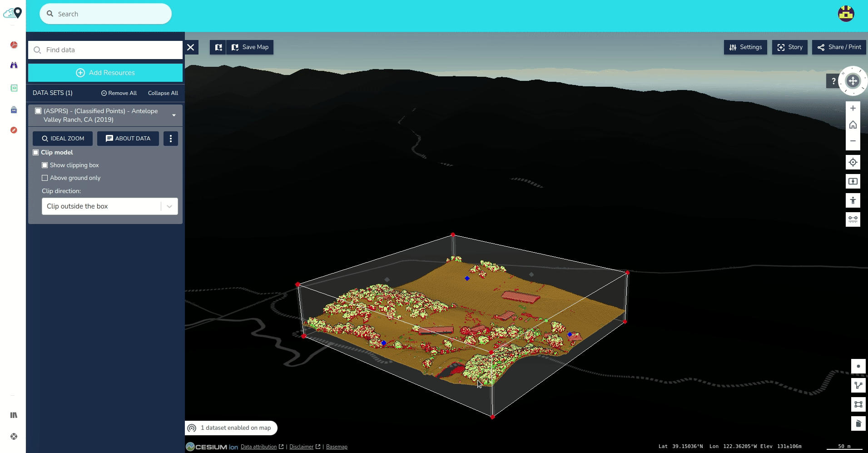The height and width of the screenshot is (453, 868).
Task: Click the app logo with map pin
Action: [13, 13]
